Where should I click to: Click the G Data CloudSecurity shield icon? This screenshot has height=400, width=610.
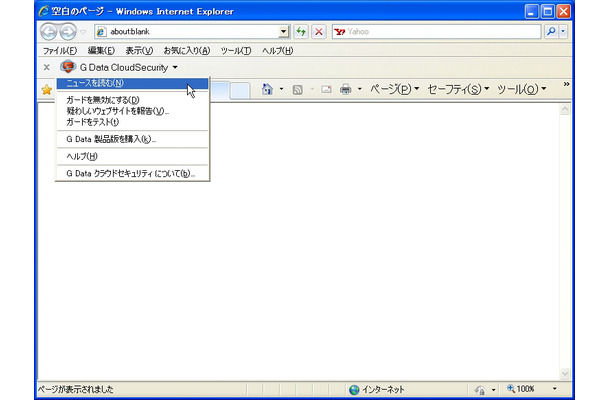click(68, 67)
